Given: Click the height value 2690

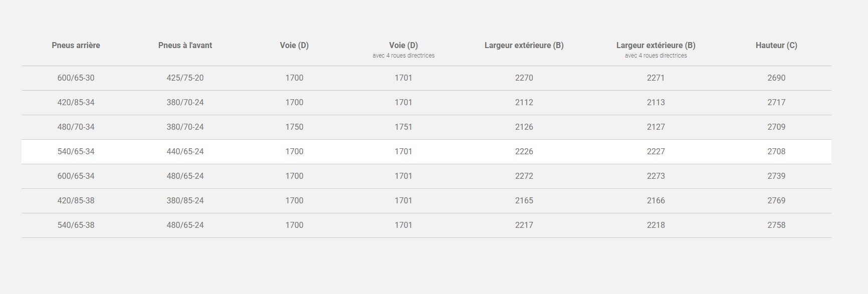Looking at the screenshot, I should pos(776,78).
